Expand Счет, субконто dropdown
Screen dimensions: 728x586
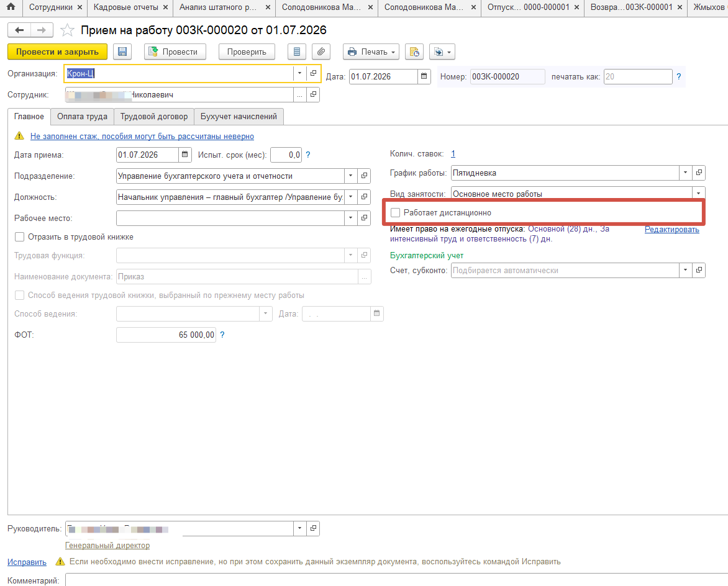tap(685, 270)
